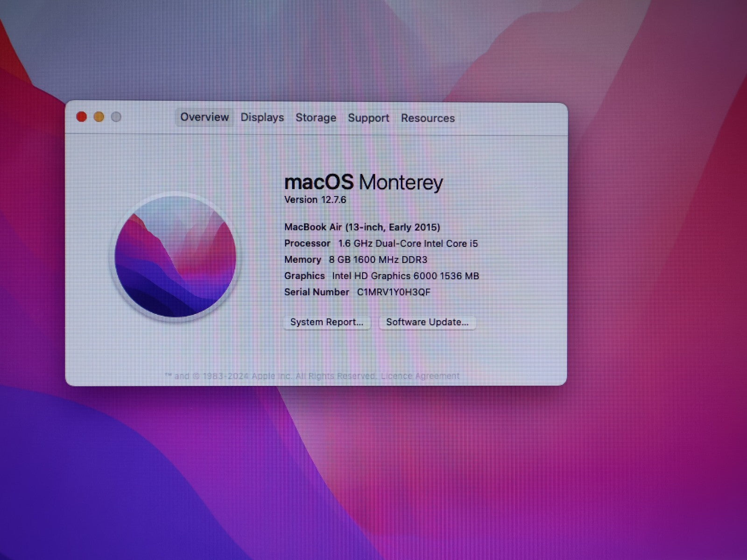
Task: Click the 8 GB 1600 MHz DDR3 value
Action: click(x=378, y=260)
